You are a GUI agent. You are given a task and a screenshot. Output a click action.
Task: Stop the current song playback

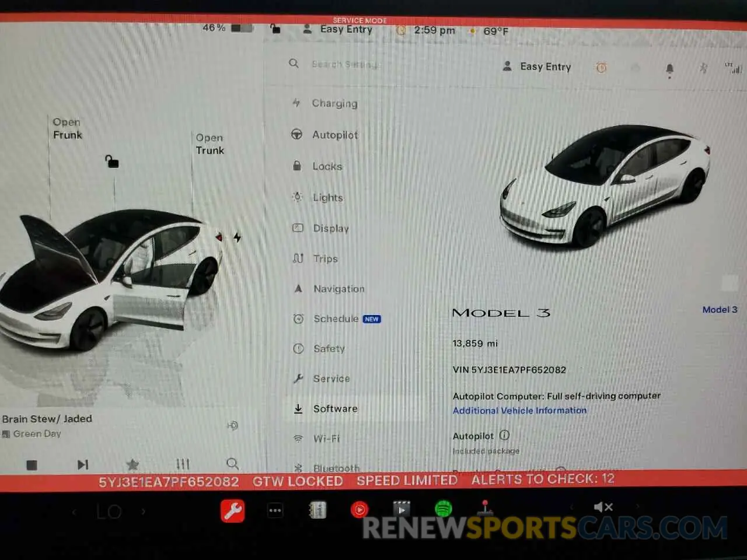(x=32, y=465)
